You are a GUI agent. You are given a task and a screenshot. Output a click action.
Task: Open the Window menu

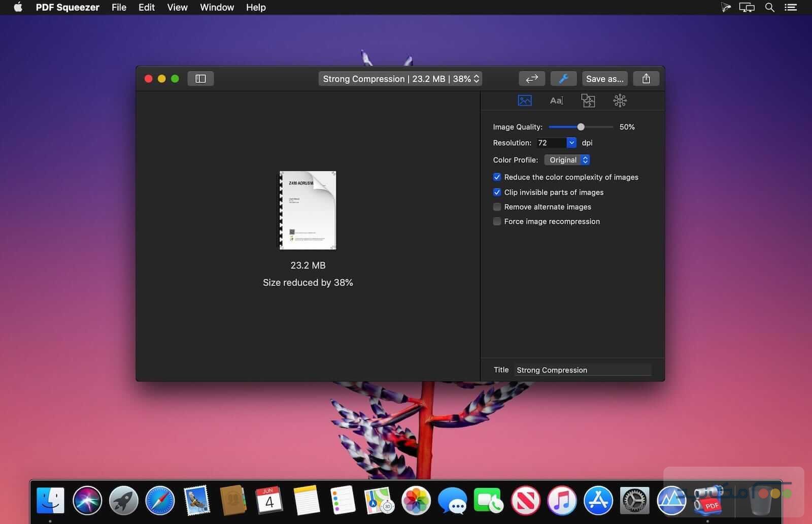217,8
